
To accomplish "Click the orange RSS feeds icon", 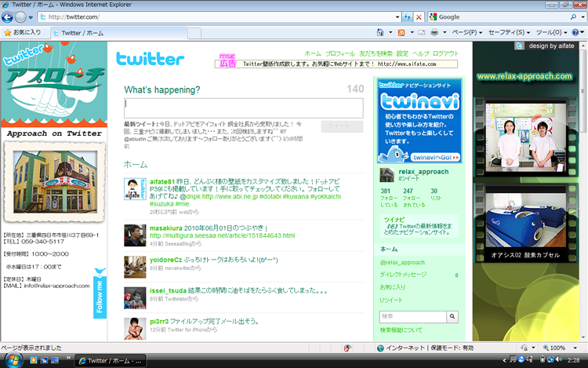I will (401, 33).
